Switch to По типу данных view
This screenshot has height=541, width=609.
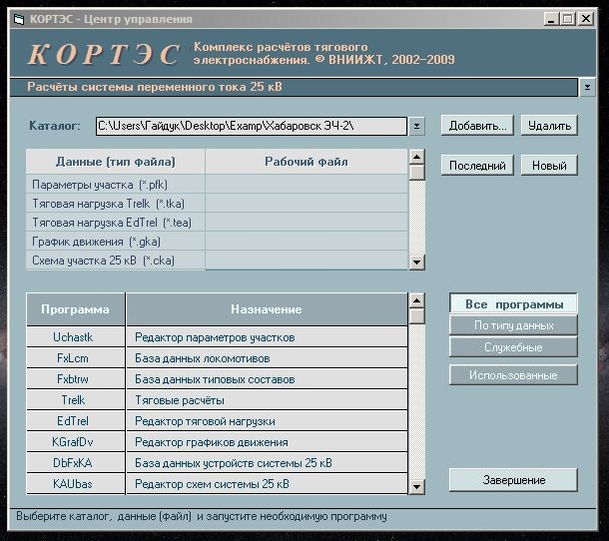coord(513,325)
